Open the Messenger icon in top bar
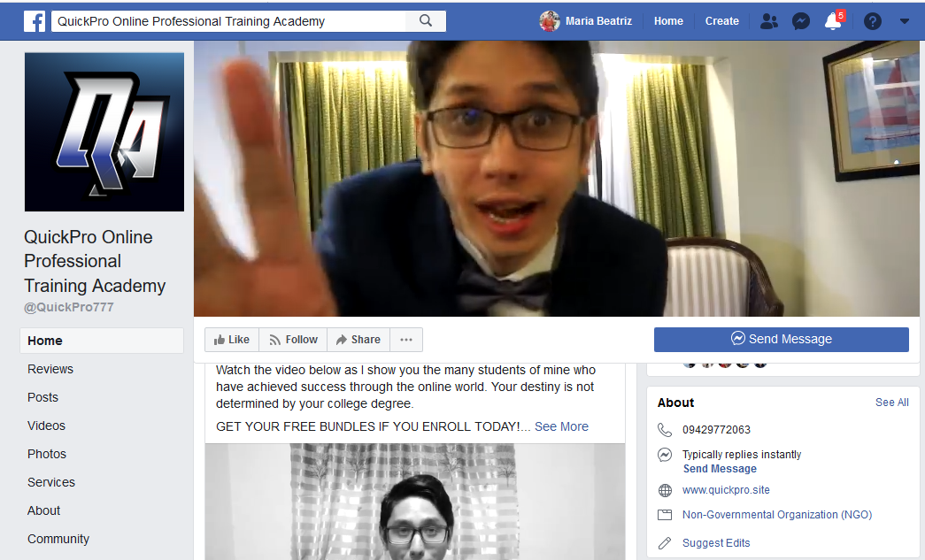Image resolution: width=925 pixels, height=560 pixels. click(x=801, y=21)
